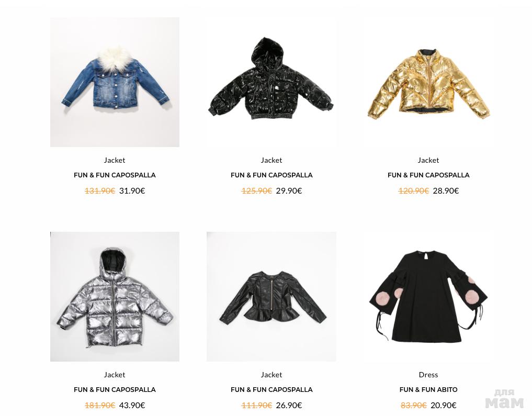This screenshot has height=416, width=532.
Task: Click the для мам watermark logo
Action: click(504, 398)
